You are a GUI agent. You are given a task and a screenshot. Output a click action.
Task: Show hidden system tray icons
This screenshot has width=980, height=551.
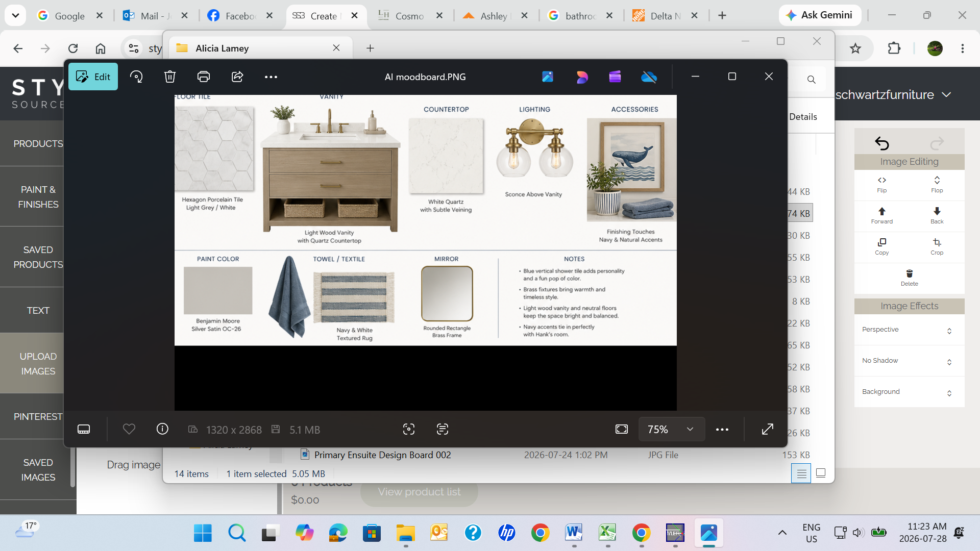point(782,533)
